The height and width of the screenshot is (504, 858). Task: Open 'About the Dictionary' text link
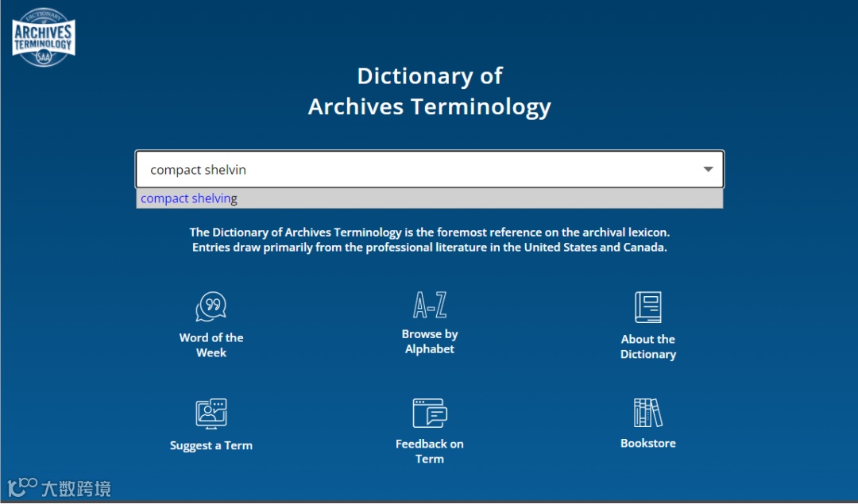pyautogui.click(x=648, y=347)
